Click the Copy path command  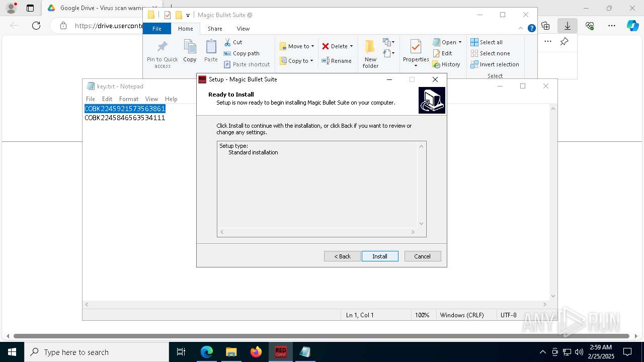coord(242,53)
